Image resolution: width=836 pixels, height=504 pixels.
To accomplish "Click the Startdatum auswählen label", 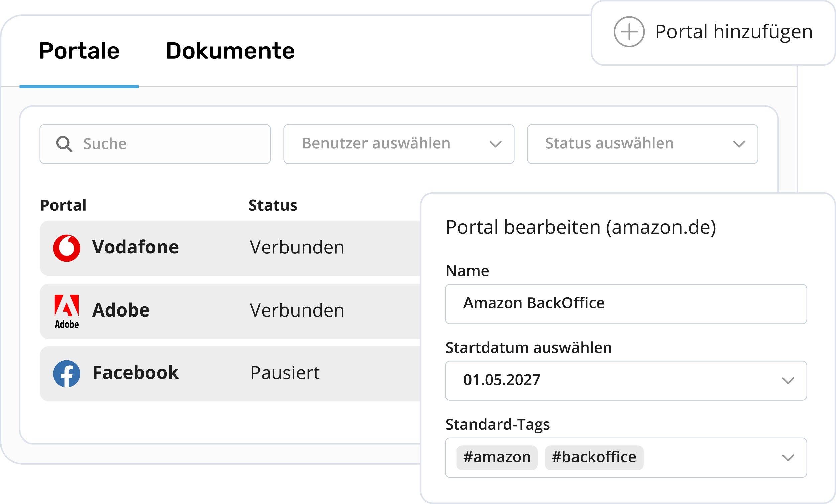I will point(529,348).
